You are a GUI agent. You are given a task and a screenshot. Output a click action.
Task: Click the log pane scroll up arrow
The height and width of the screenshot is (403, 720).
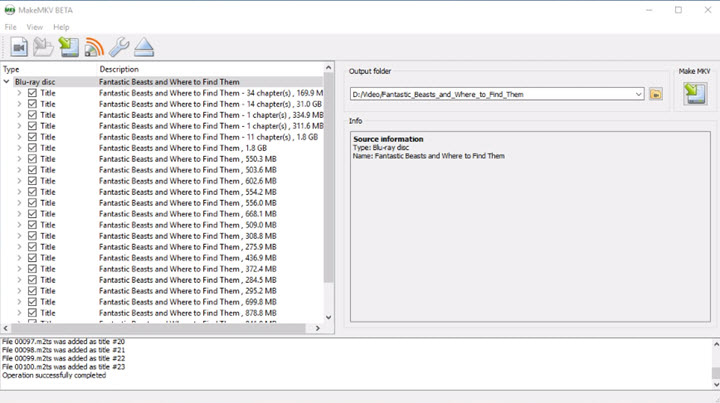[x=716, y=344]
